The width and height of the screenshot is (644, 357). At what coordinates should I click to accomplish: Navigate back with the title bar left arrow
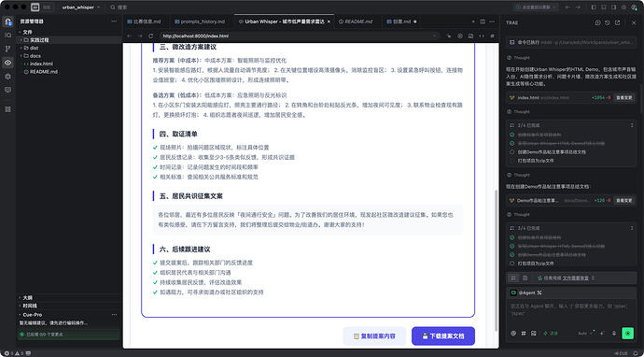[567, 7]
